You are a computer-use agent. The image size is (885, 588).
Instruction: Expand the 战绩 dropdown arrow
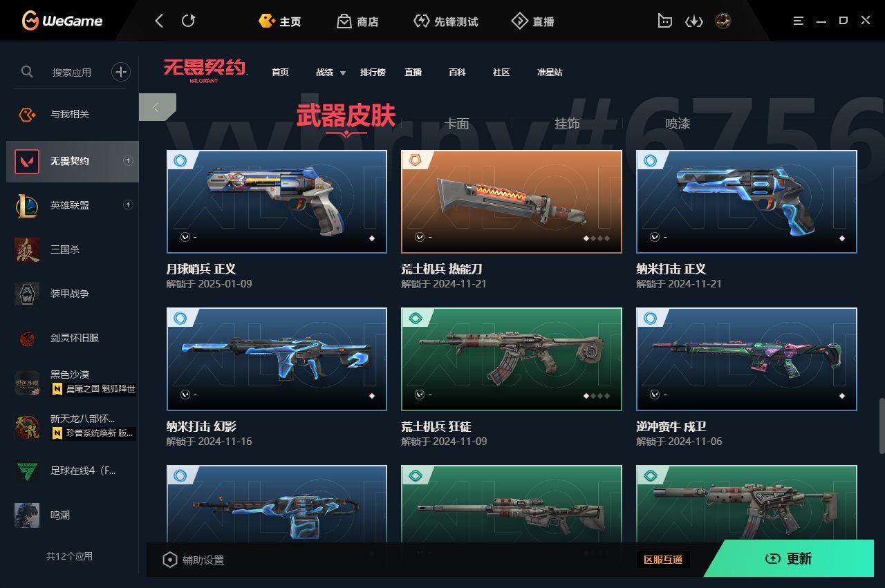(x=343, y=73)
